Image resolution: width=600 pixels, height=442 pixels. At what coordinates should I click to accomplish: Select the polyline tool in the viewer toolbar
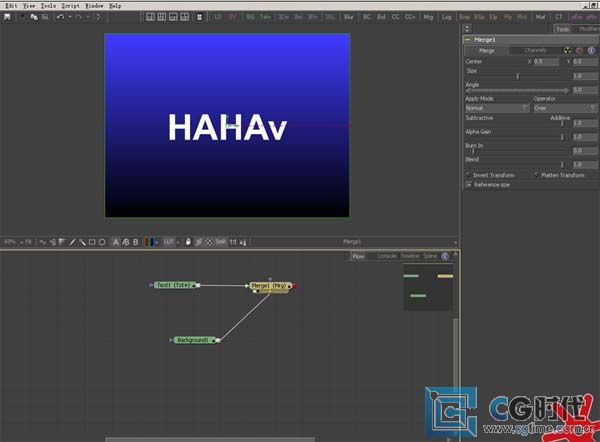pos(43,242)
